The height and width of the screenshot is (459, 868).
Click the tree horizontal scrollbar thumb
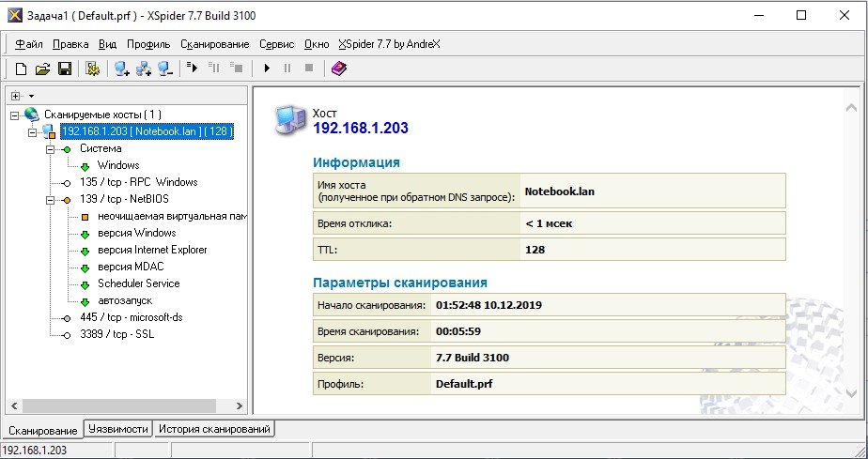tap(118, 405)
